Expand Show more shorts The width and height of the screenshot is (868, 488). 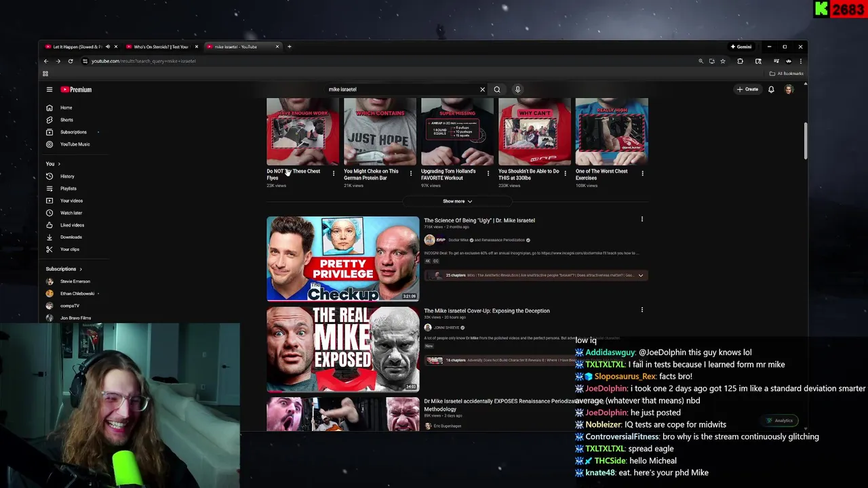(x=457, y=201)
